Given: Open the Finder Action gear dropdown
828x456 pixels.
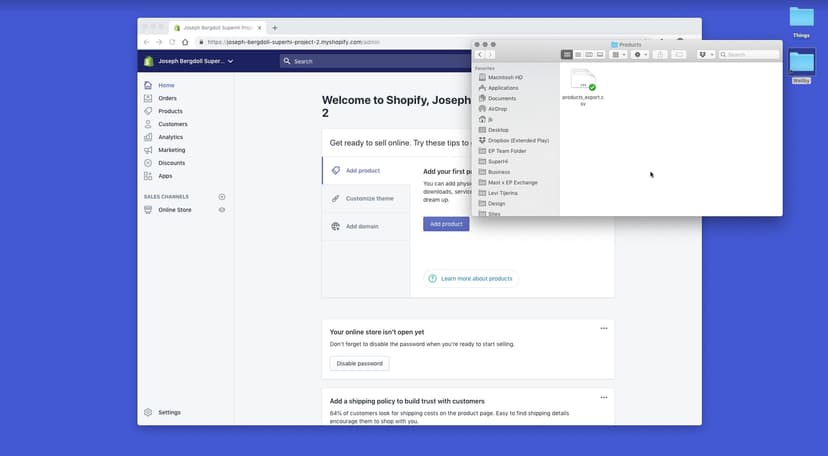Looking at the screenshot, I should point(640,54).
